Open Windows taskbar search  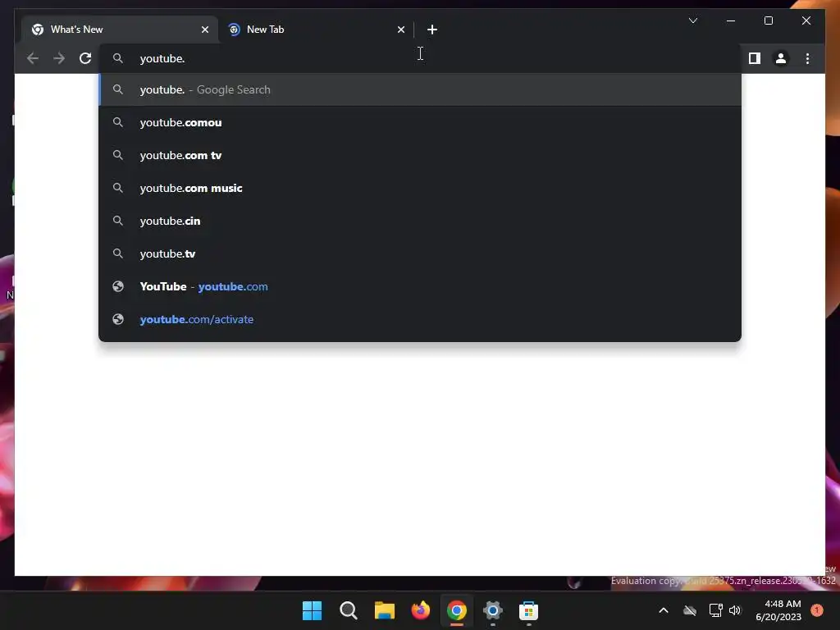pyautogui.click(x=348, y=610)
